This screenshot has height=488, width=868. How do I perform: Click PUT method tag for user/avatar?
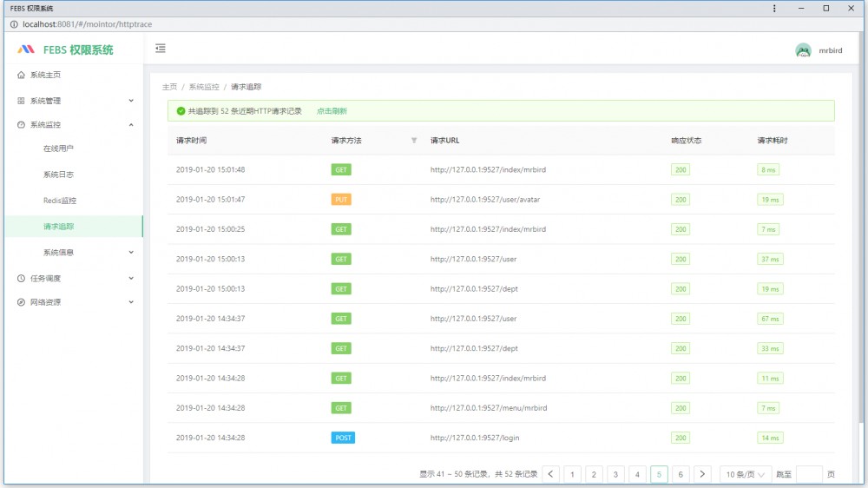click(x=341, y=200)
